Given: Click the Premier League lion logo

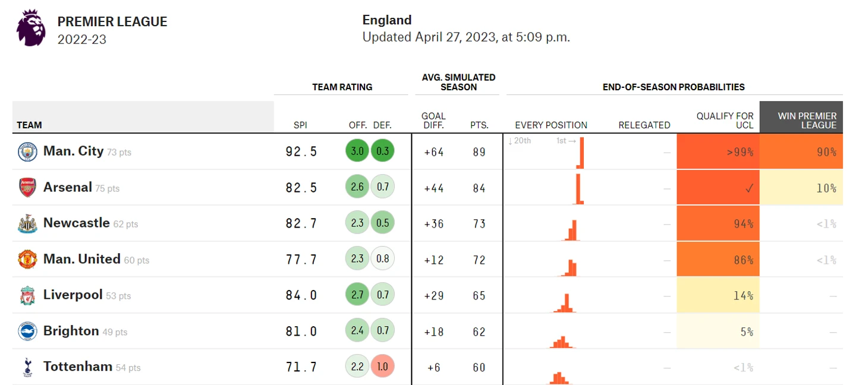Looking at the screenshot, I should coord(31,28).
